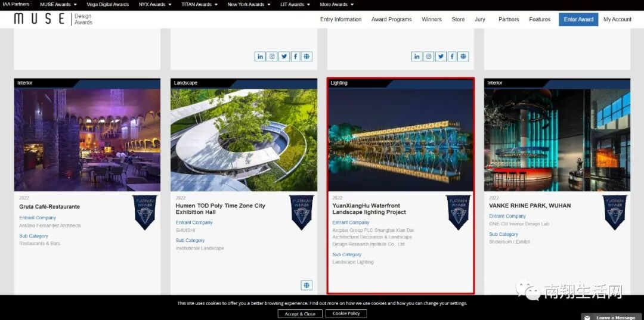Viewport: 644px width, 320px height.
Task: Open the Store menu item
Action: click(x=458, y=19)
